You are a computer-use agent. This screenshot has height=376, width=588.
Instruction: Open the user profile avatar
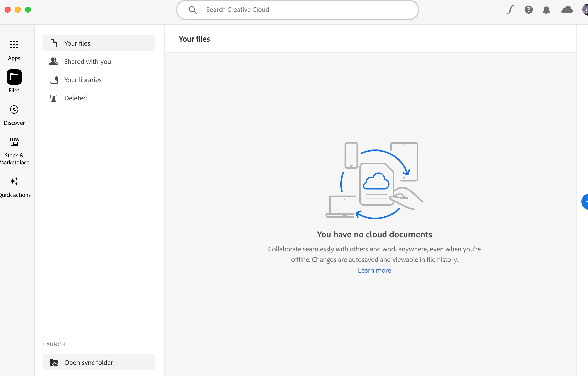(585, 10)
